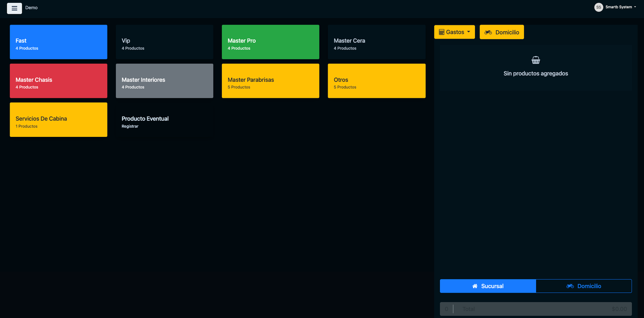Open Master Parabrisas category
644x318 pixels.
(270, 81)
